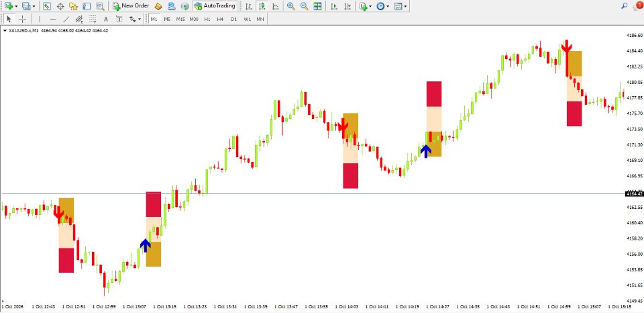Select the Fibonacci retracement tool
The image size is (644, 313).
pos(93,19)
